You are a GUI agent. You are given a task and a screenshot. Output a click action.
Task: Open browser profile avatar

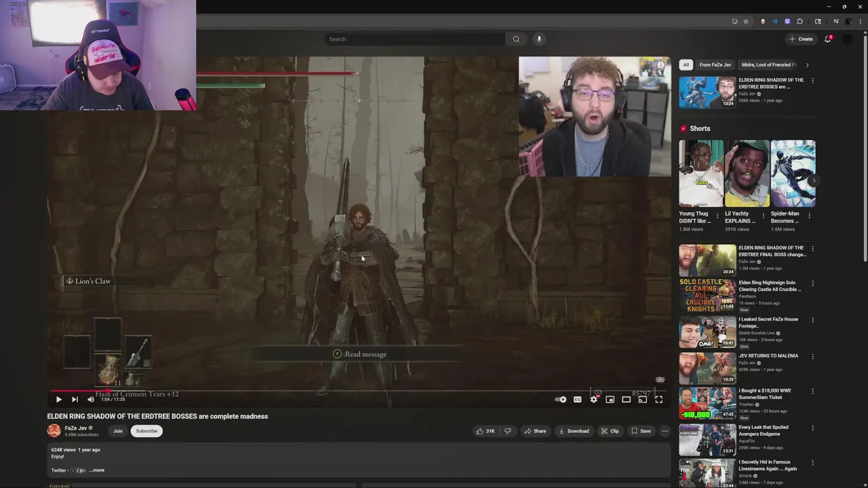(848, 22)
